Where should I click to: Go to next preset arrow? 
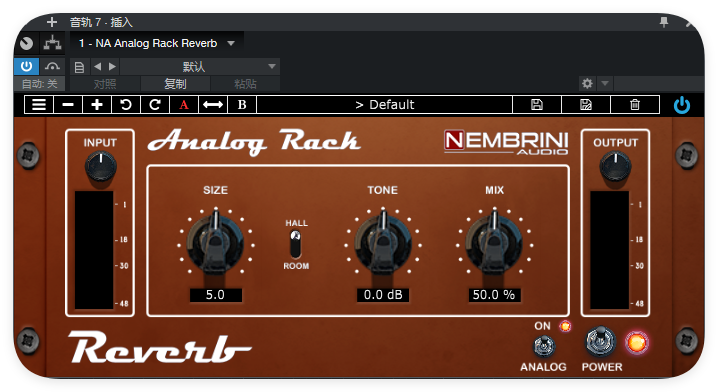[112, 66]
